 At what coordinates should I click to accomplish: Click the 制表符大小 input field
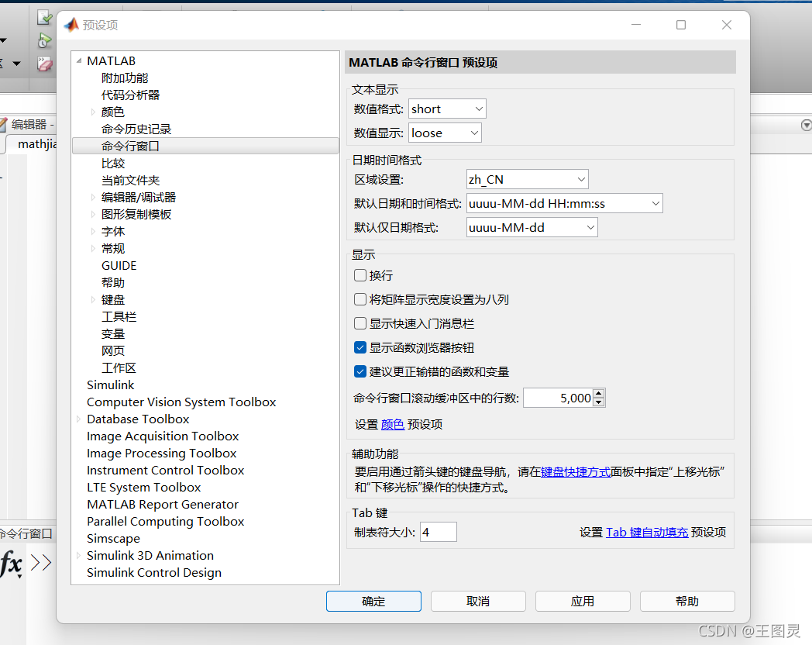pos(438,532)
